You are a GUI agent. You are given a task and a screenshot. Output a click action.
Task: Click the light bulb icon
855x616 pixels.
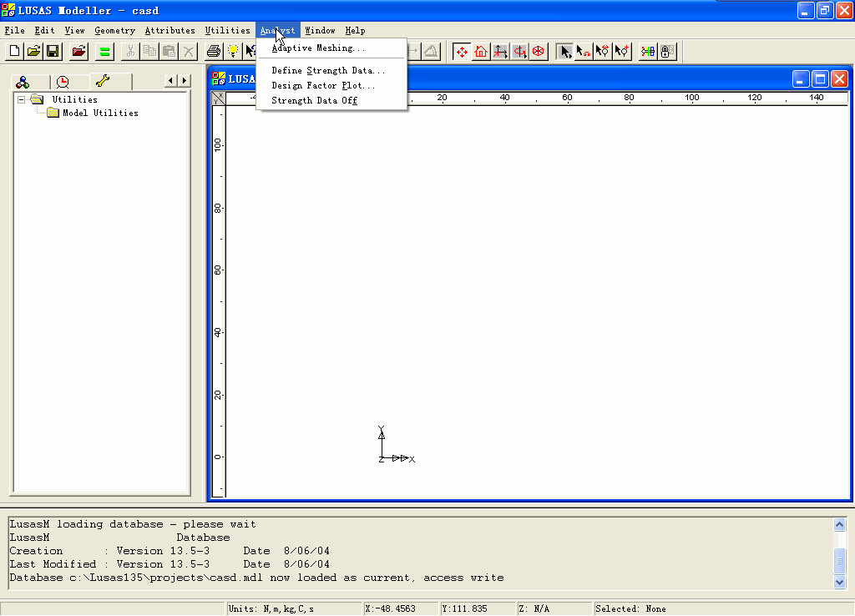click(233, 52)
